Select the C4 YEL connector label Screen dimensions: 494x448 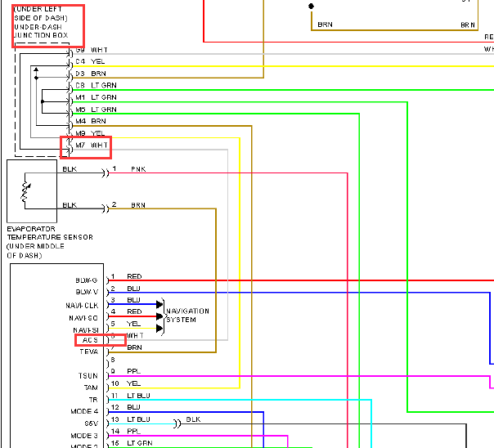coord(90,61)
